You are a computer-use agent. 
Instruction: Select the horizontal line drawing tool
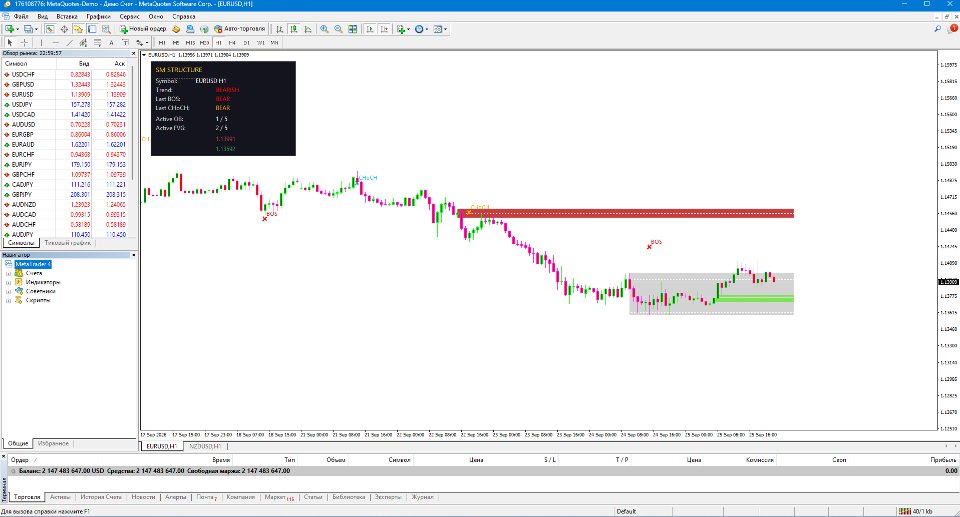click(x=55, y=42)
